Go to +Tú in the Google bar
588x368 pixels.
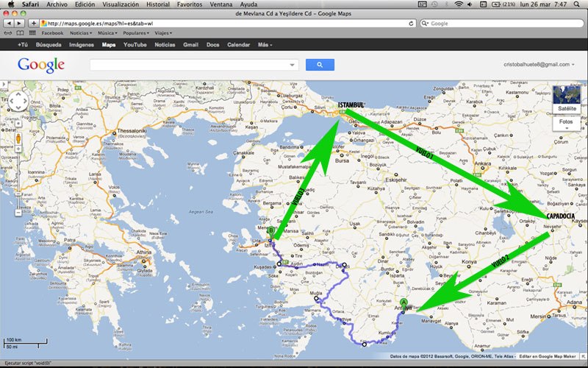[23, 45]
